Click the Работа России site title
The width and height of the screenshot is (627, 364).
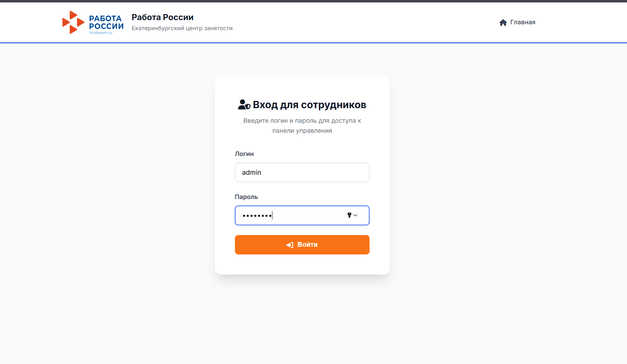[x=162, y=17]
